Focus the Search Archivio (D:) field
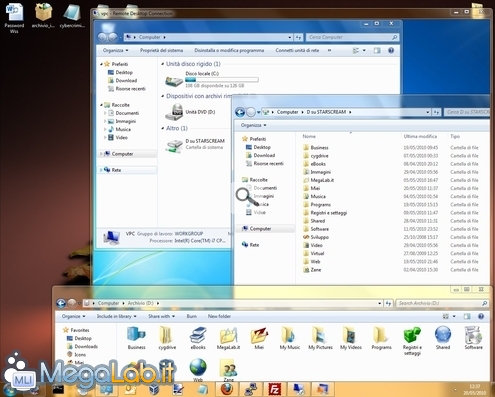This screenshot has height=397, width=495. (443, 303)
